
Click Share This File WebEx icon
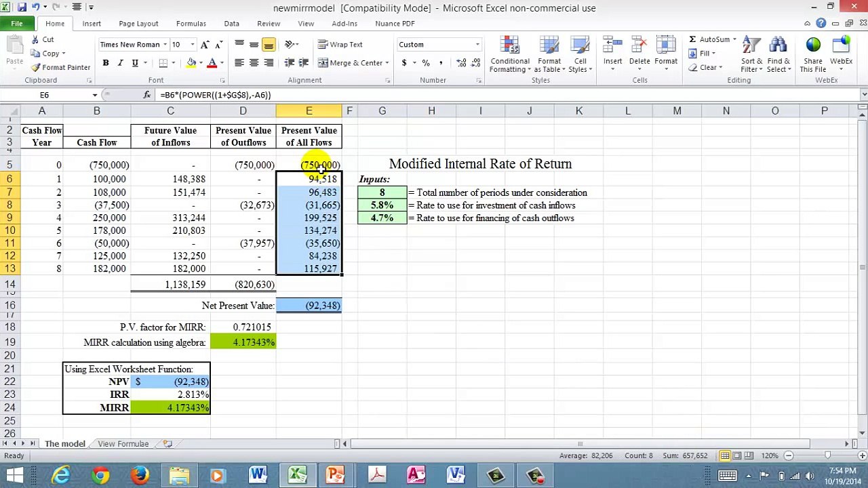tap(813, 46)
